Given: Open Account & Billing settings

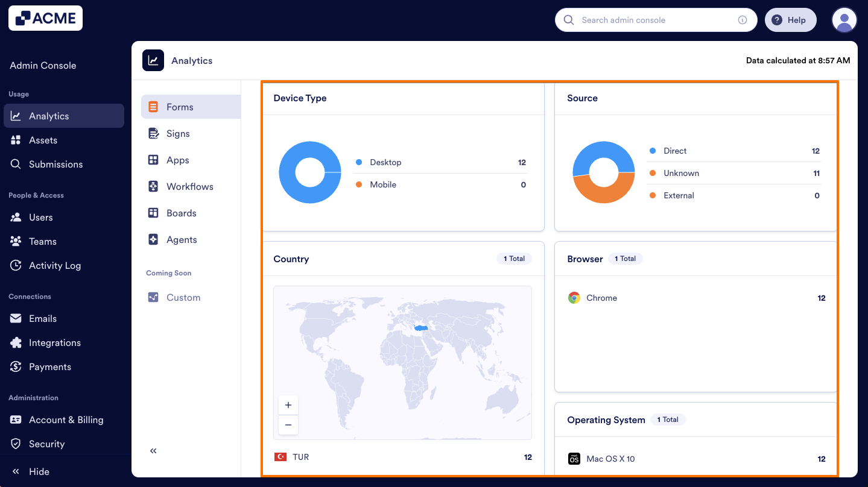Looking at the screenshot, I should tap(66, 419).
